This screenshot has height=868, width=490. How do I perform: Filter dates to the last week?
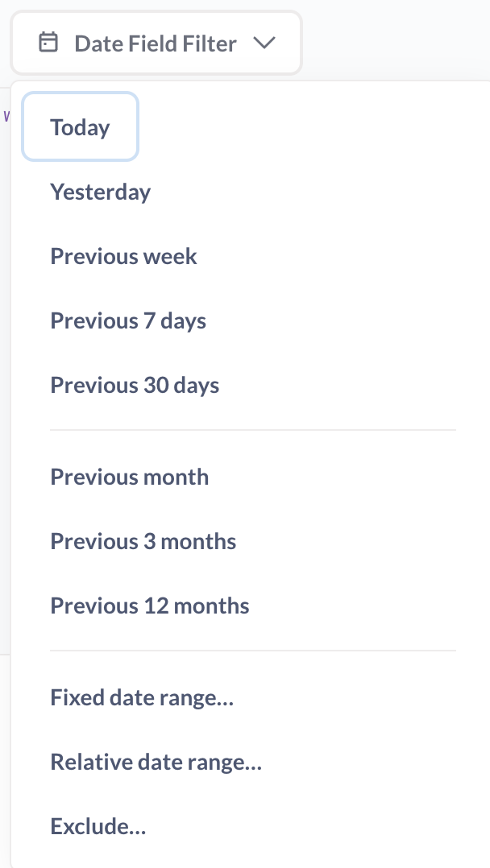[x=123, y=256]
